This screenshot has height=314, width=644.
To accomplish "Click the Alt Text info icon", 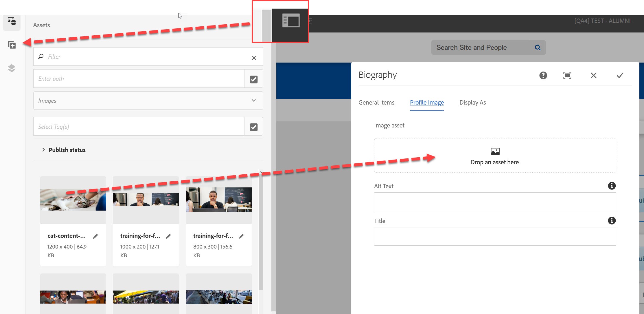I will click(x=612, y=186).
